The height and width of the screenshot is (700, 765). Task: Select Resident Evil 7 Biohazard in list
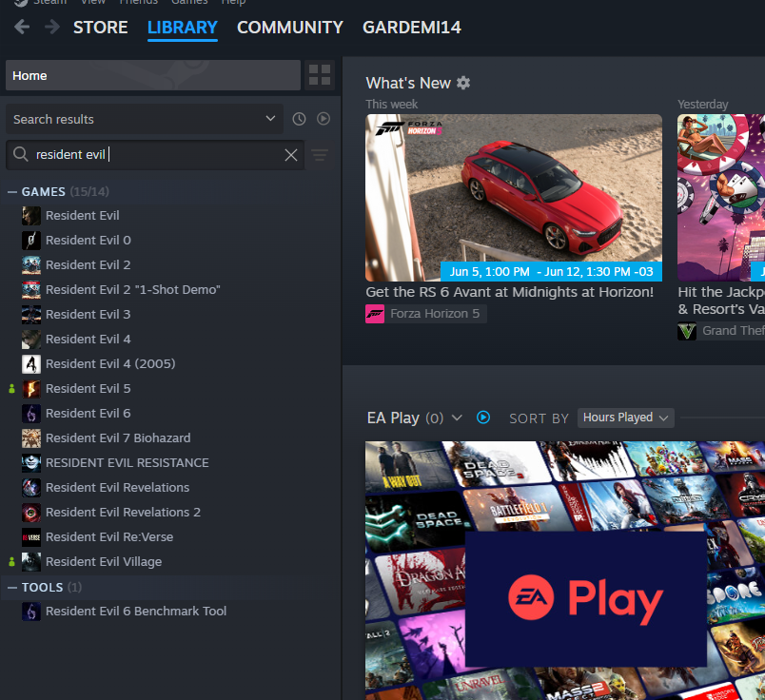(x=118, y=438)
